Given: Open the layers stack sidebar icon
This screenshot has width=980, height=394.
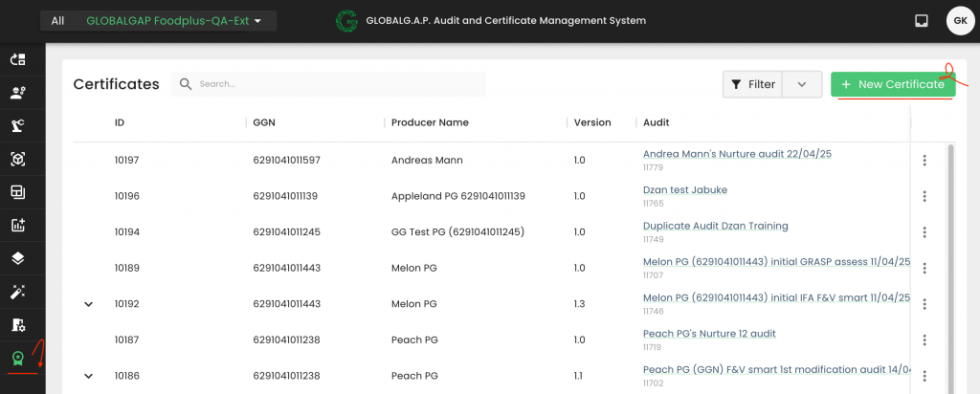Looking at the screenshot, I should pos(17,258).
